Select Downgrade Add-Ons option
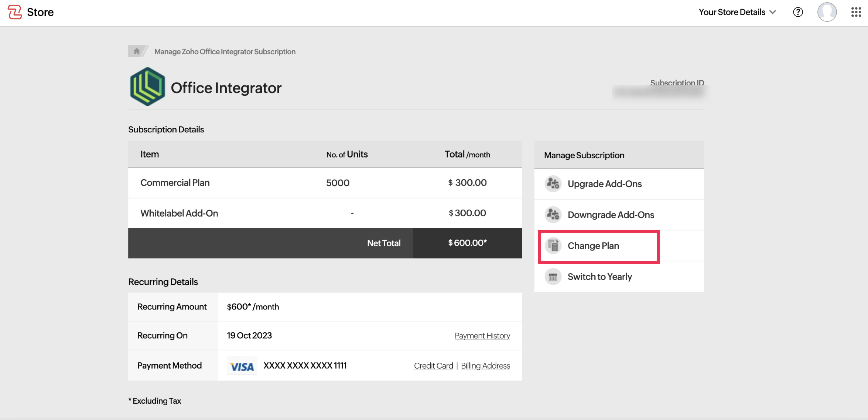The width and height of the screenshot is (868, 420). tap(611, 215)
